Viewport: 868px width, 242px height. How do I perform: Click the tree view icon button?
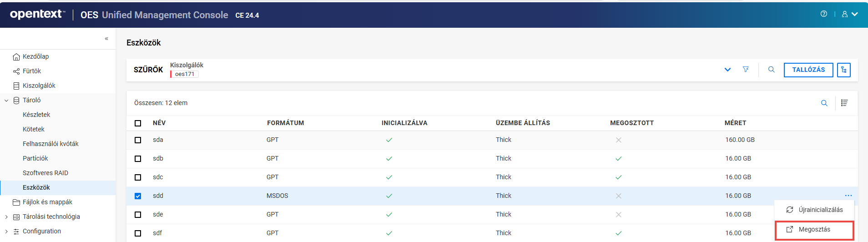(x=843, y=70)
